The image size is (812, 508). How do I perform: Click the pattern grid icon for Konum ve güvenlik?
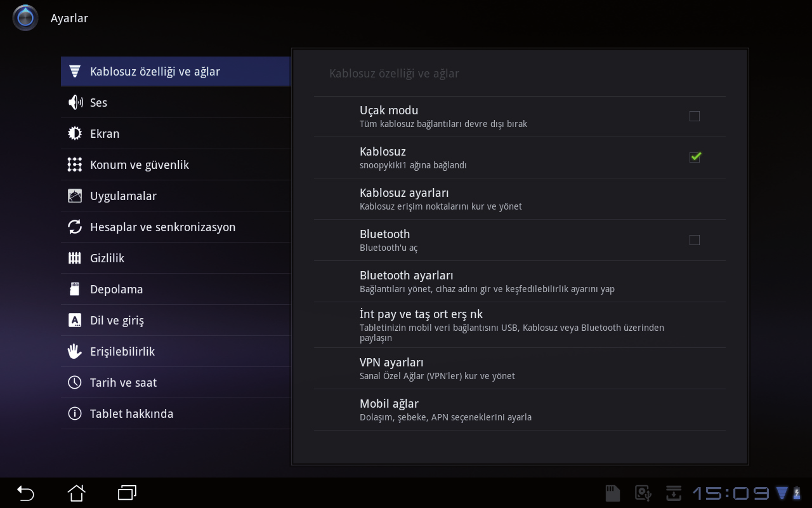(x=75, y=164)
